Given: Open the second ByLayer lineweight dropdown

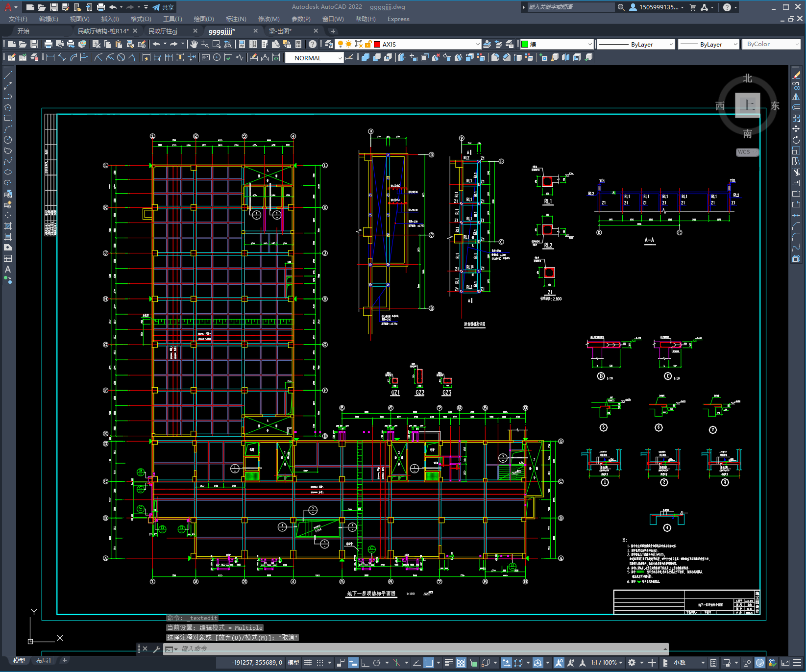Looking at the screenshot, I should tap(708, 44).
